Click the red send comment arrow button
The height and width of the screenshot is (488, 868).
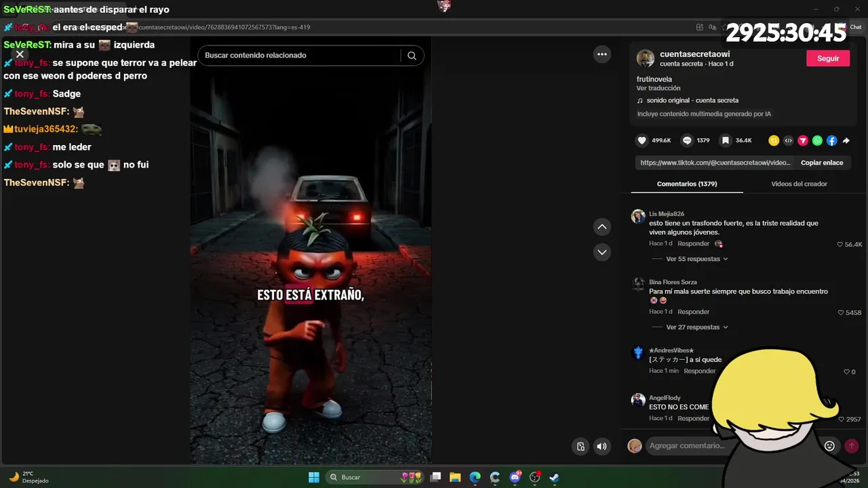click(x=852, y=446)
